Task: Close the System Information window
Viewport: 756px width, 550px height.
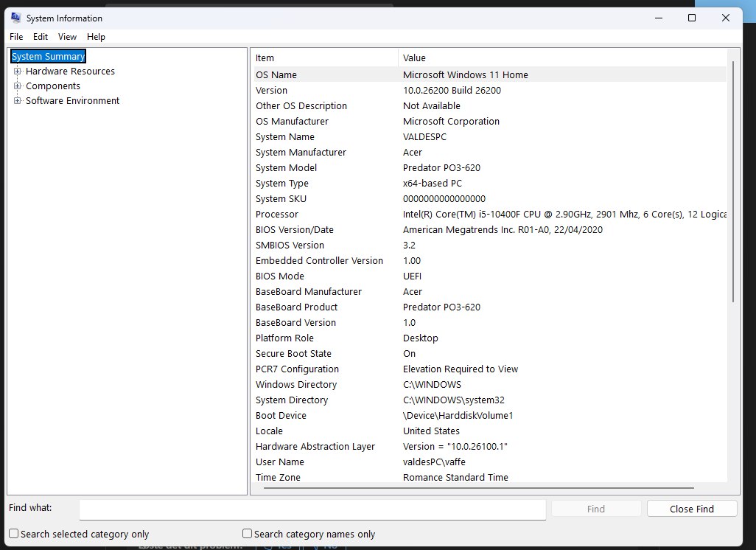Action: coord(726,18)
